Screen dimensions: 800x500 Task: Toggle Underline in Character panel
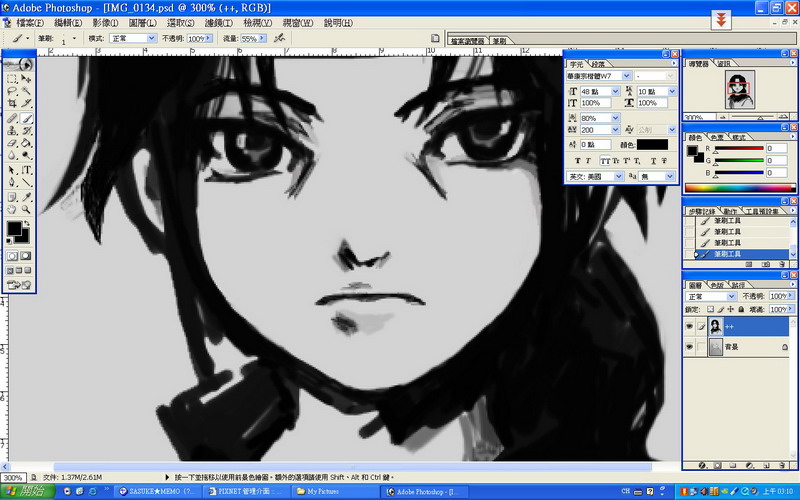click(x=653, y=161)
